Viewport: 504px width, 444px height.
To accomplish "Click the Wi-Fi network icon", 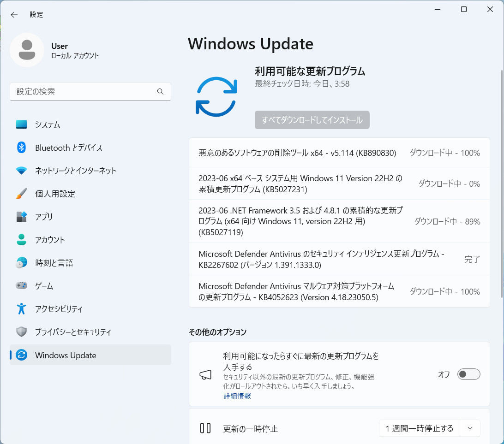I will pos(22,171).
